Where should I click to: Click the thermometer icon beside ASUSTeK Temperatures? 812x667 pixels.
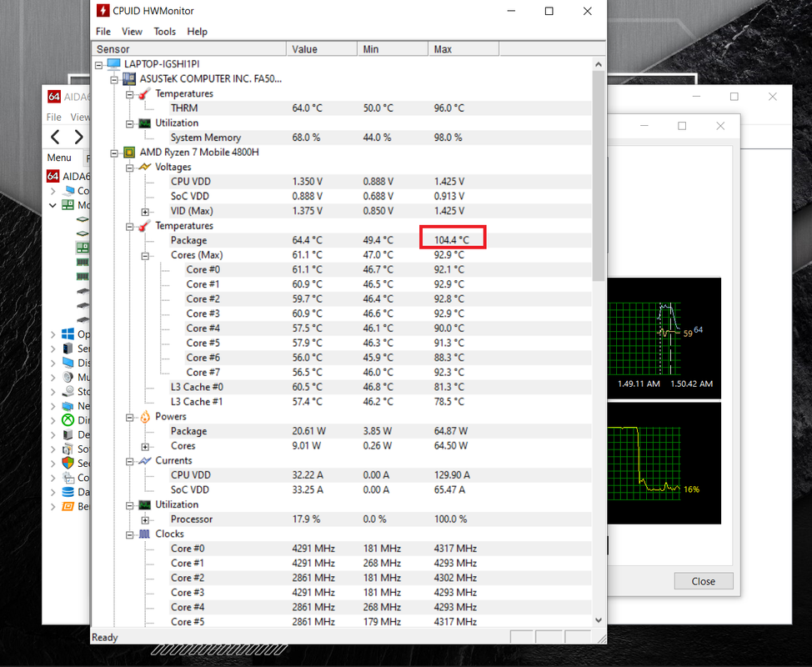(144, 93)
